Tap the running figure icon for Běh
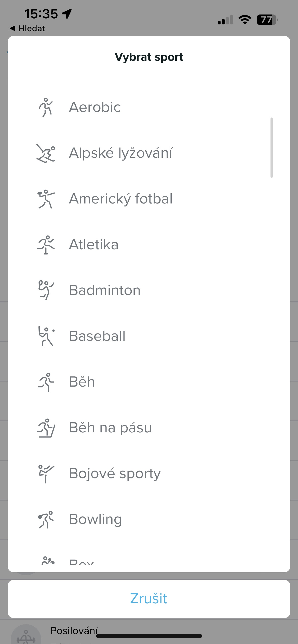Viewport: 298px width, 644px height. pos(46,382)
